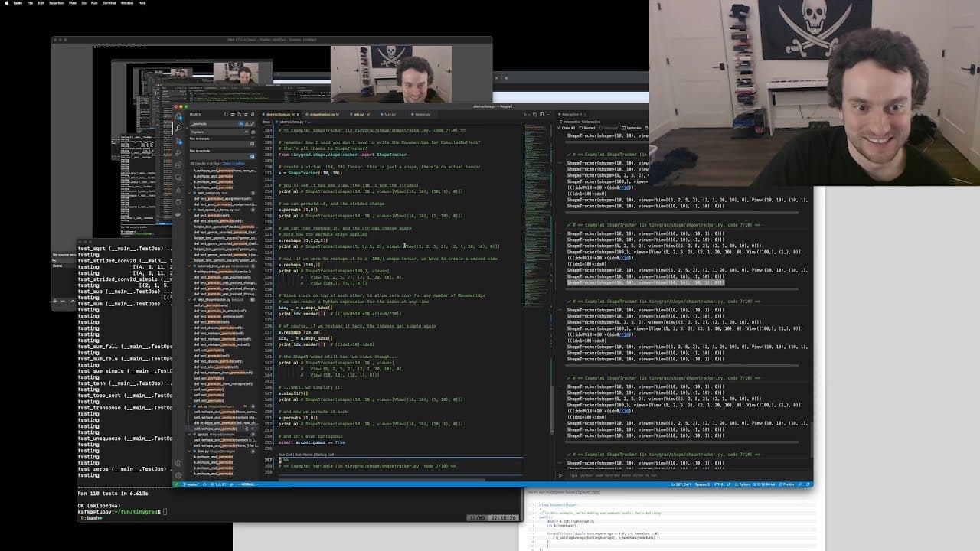Open the Go menu in macOS menu bar
980x551 pixels.
pyautogui.click(x=85, y=3)
